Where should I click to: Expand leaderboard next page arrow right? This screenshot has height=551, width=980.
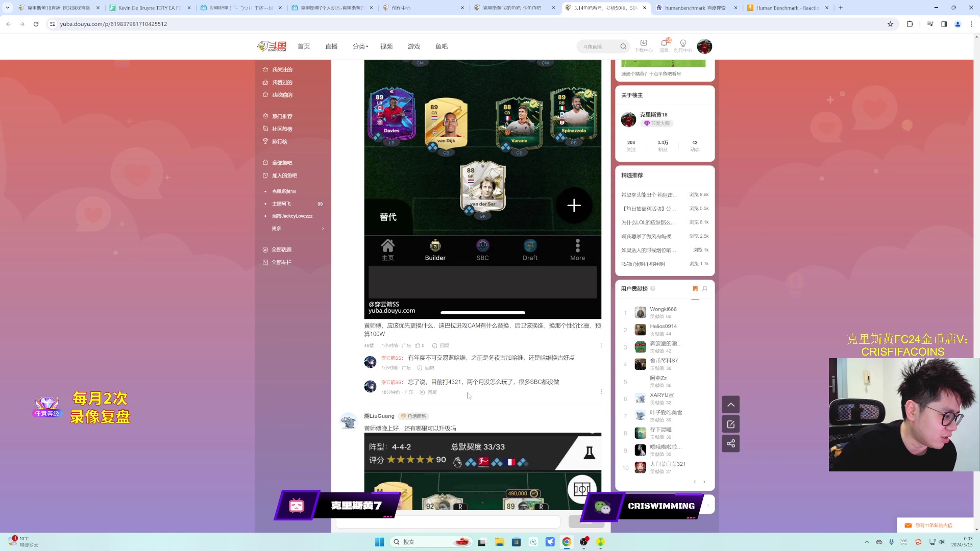pos(704,482)
